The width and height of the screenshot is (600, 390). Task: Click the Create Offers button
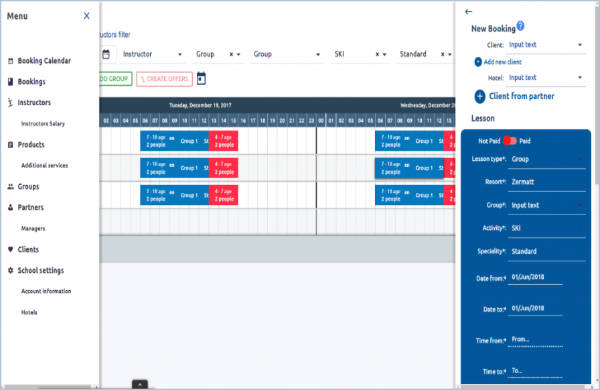tap(164, 79)
